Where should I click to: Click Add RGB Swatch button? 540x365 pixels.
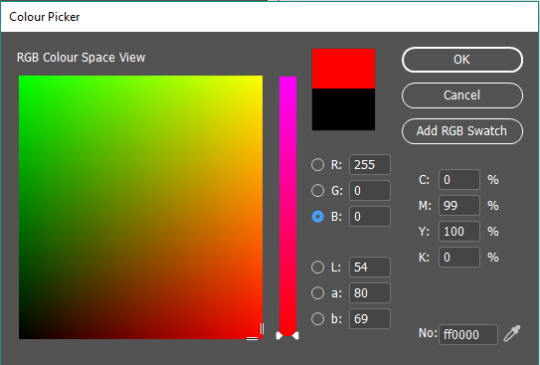(x=462, y=131)
